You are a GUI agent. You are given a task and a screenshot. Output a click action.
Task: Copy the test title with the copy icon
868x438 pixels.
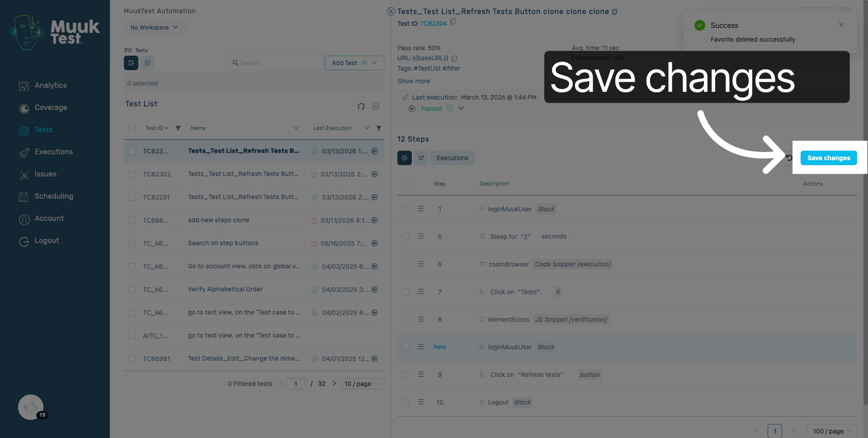pyautogui.click(x=614, y=12)
